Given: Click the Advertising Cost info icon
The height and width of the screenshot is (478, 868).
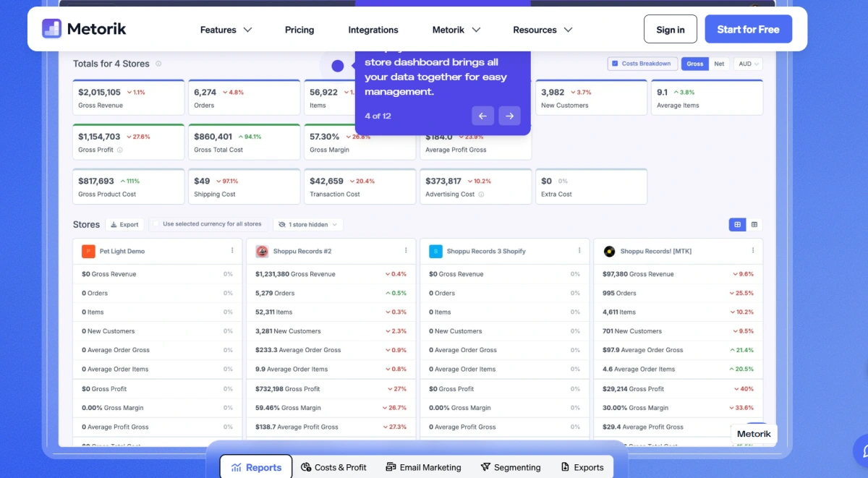Looking at the screenshot, I should pos(481,195).
